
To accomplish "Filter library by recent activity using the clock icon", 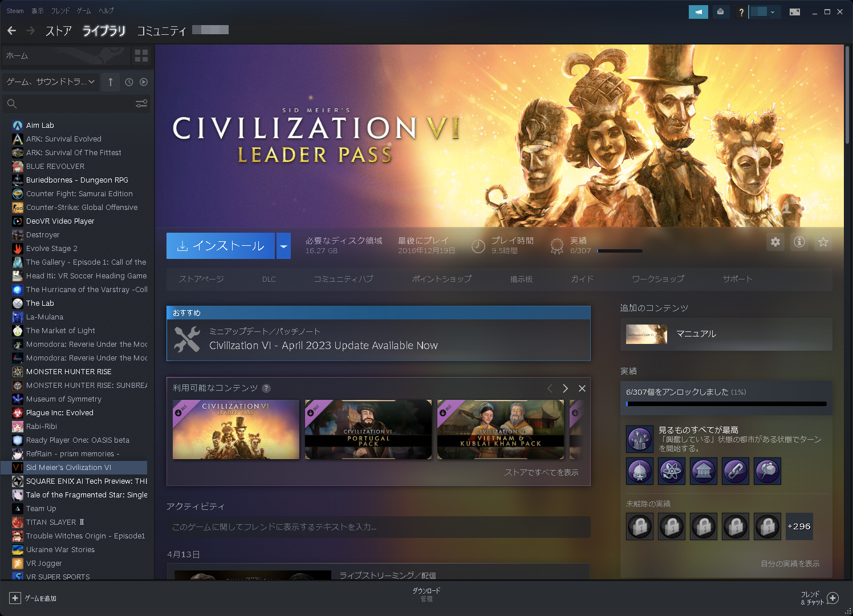I will point(128,82).
